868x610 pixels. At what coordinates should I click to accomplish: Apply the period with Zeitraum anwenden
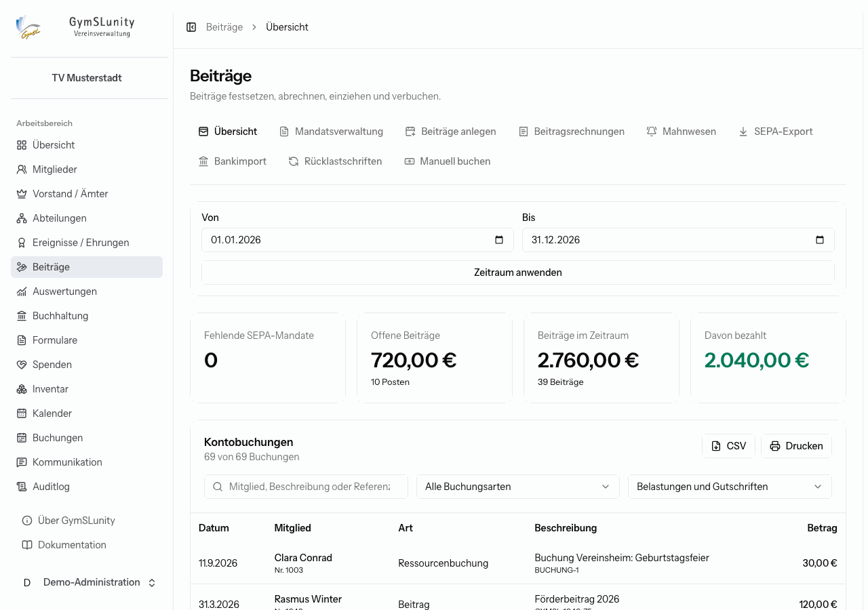tap(518, 272)
